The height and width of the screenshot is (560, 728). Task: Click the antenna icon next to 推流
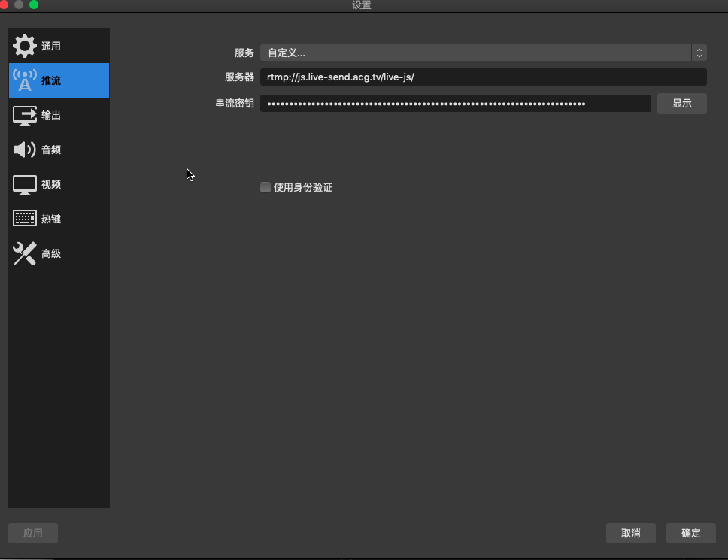pyautogui.click(x=25, y=80)
